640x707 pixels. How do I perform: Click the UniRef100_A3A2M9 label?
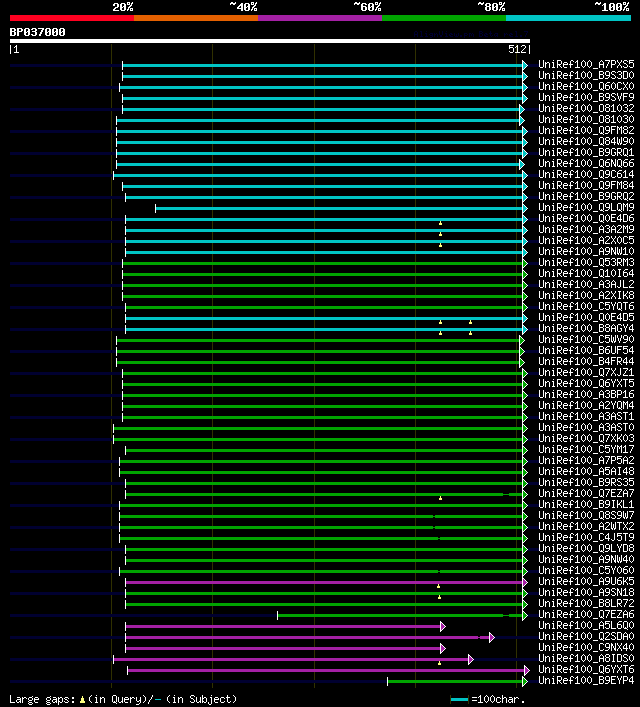[586, 230]
